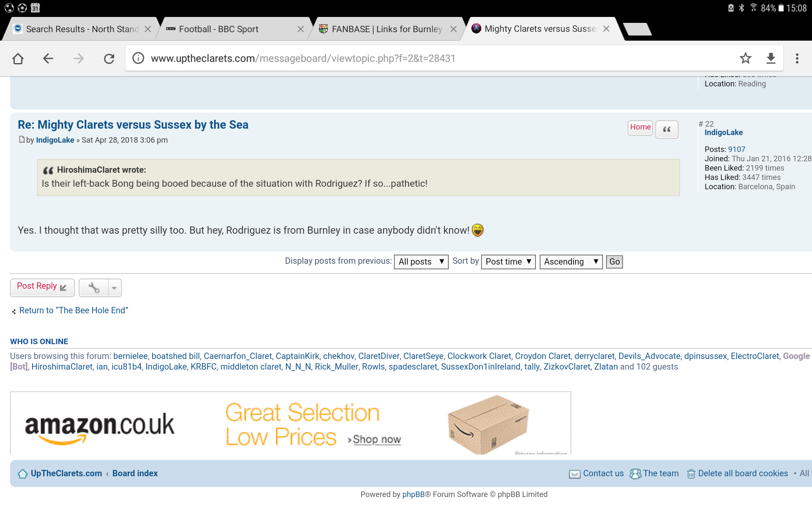The width and height of the screenshot is (812, 508).
Task: View site information icon in address bar
Action: 138,58
